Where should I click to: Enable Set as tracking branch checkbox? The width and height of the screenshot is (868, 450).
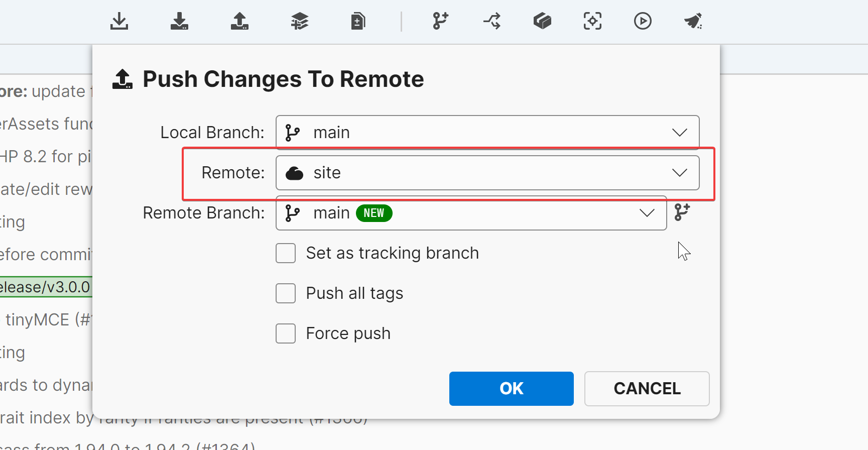(x=286, y=253)
